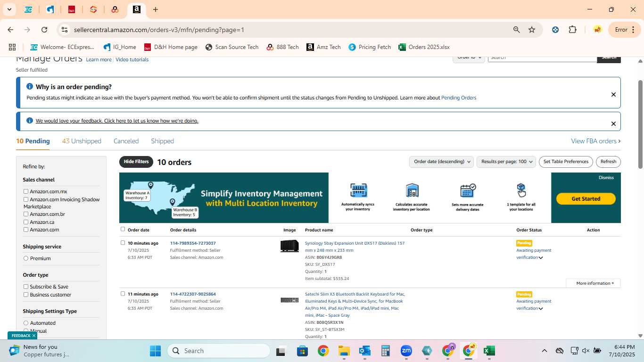Open the zoom magnifier icon in address bar

[517, 30]
